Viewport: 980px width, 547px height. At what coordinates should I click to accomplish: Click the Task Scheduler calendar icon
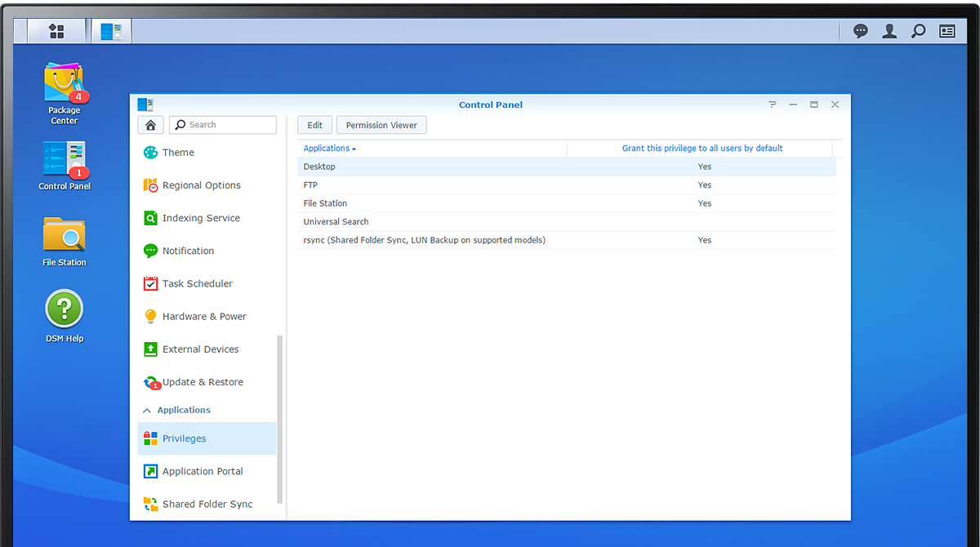pos(150,283)
